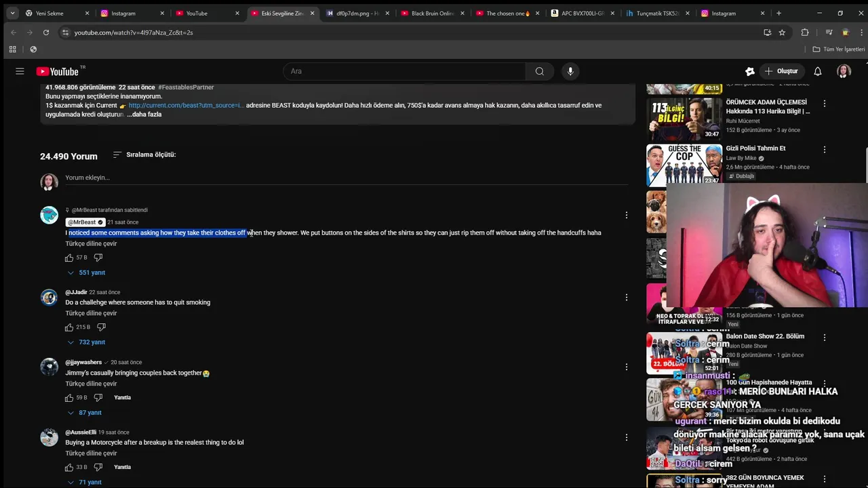
Task: Expand the 71 yanıt replies
Action: (x=84, y=483)
